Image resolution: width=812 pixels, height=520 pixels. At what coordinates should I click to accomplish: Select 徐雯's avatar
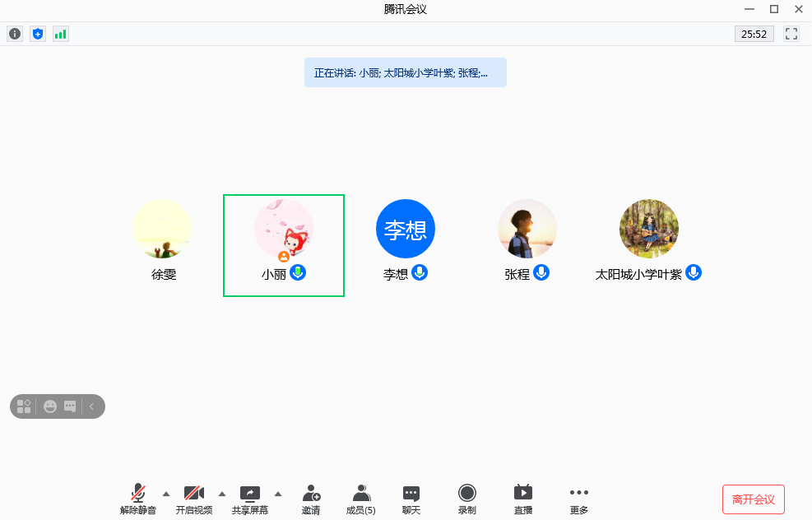click(x=162, y=229)
